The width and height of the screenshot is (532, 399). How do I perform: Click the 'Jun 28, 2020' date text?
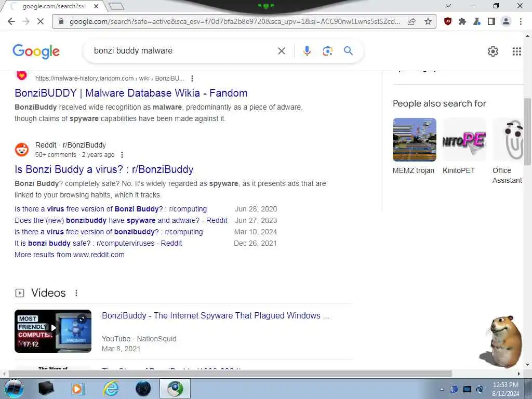256,209
